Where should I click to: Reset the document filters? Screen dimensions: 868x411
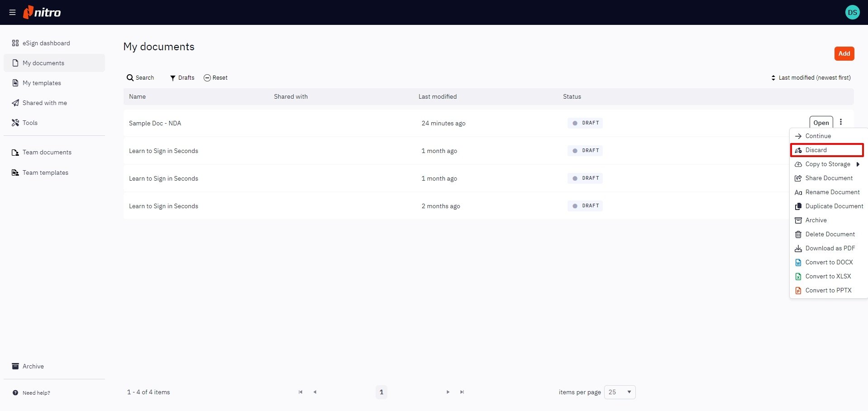pos(215,78)
